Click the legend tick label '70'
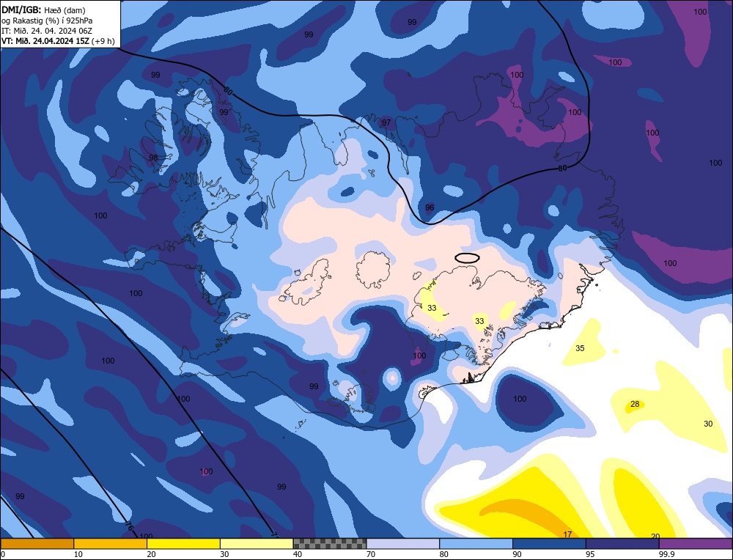This screenshot has width=733, height=560. point(371,554)
